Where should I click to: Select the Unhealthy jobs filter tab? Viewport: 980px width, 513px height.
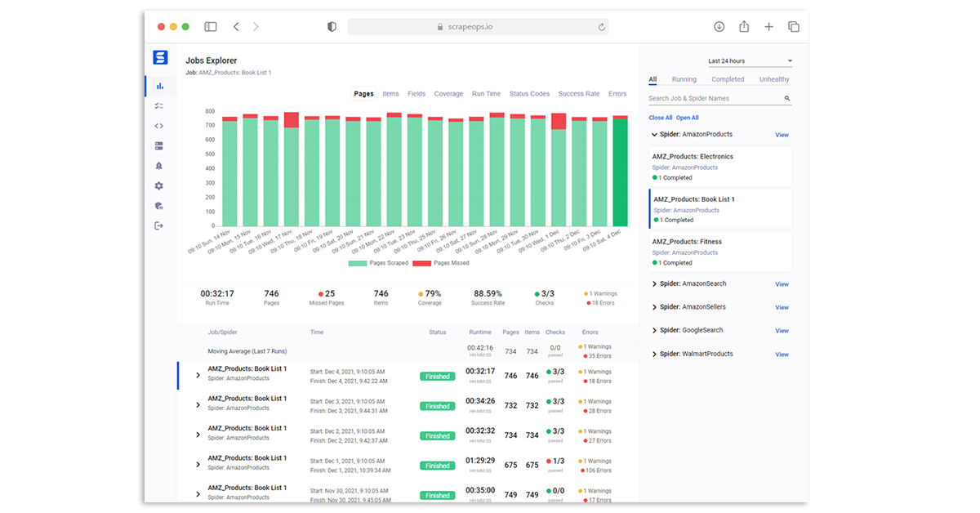click(x=774, y=79)
